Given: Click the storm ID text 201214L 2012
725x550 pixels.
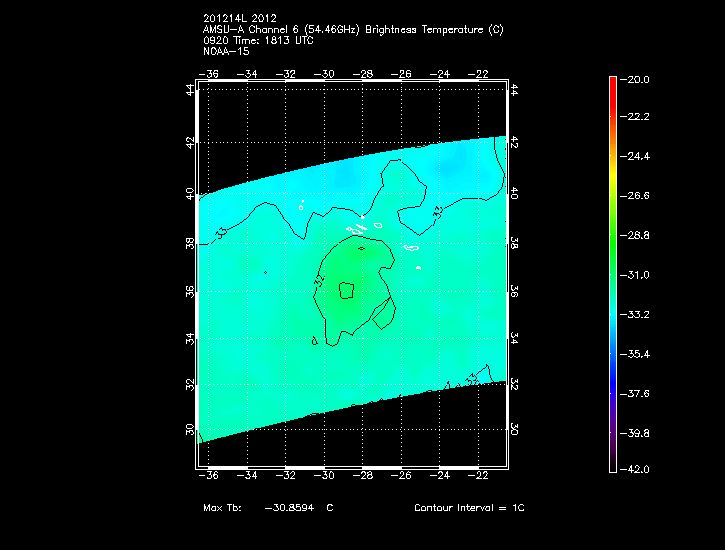Looking at the screenshot, I should click(x=238, y=18).
